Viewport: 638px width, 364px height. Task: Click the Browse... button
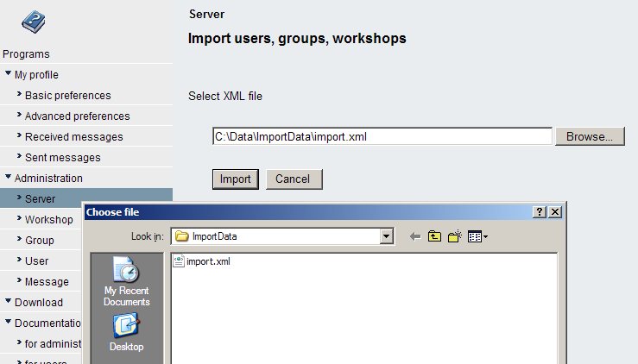click(590, 136)
